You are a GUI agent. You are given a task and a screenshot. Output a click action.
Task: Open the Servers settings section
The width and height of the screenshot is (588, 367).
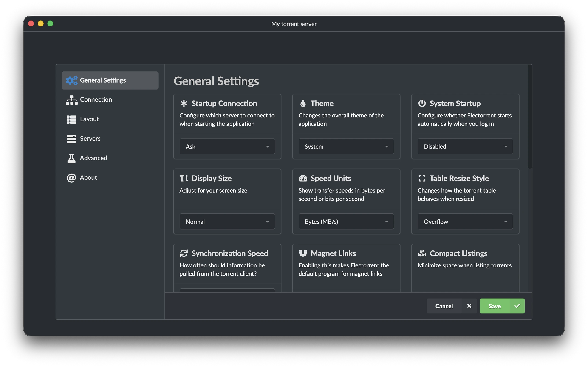110,139
